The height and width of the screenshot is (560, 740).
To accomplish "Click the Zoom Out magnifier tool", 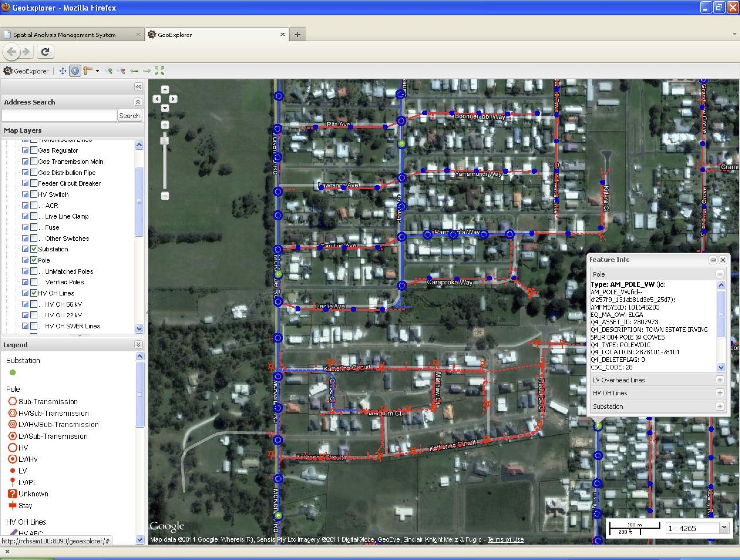I will pos(121,71).
